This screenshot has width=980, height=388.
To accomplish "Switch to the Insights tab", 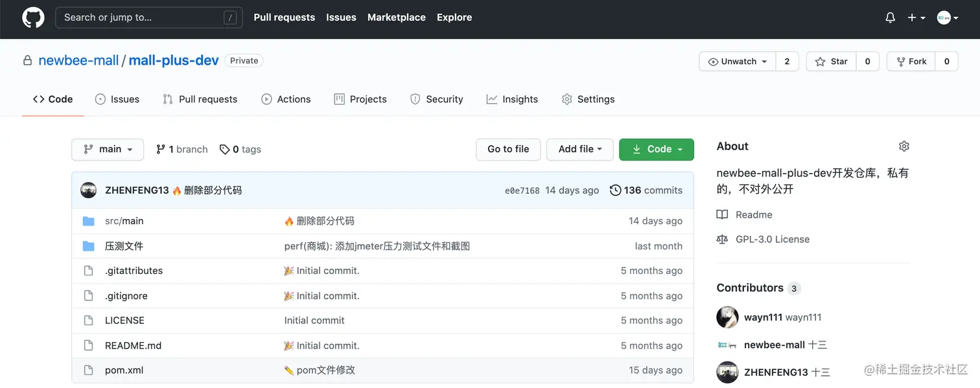I will click(x=512, y=99).
